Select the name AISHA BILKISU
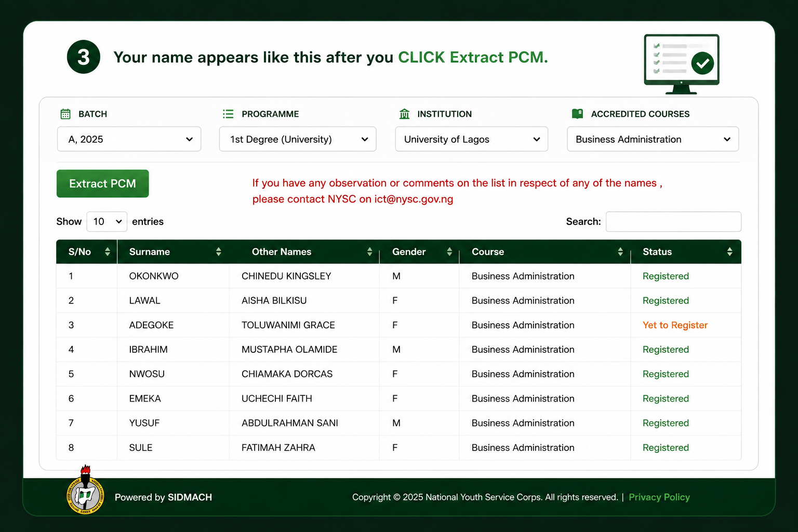 [274, 301]
